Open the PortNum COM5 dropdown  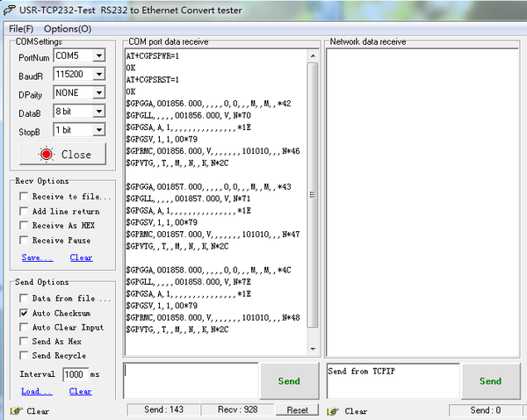pyautogui.click(x=98, y=55)
